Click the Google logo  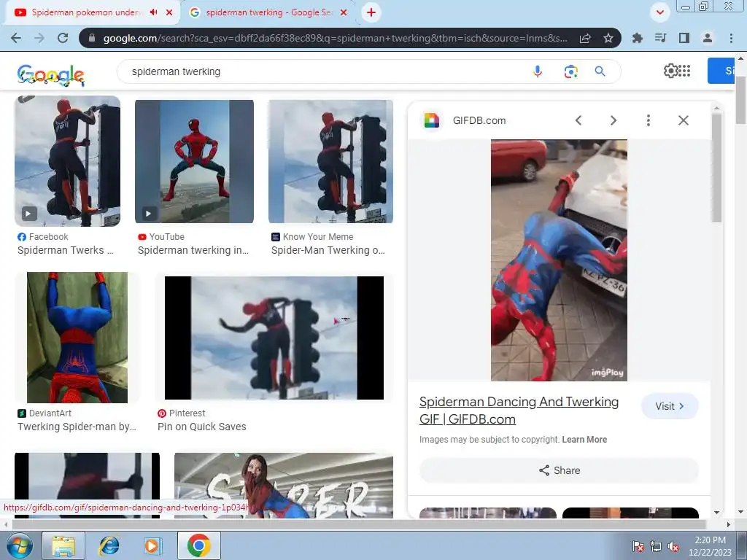tap(51, 75)
